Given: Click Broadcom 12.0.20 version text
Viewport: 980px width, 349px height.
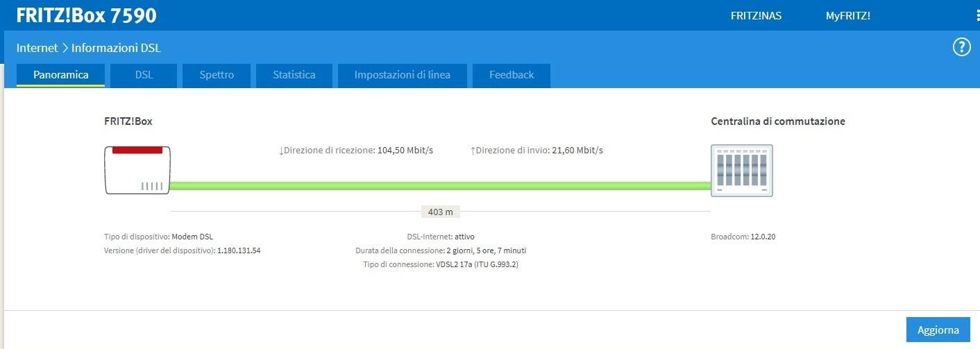Looking at the screenshot, I should click(743, 237).
